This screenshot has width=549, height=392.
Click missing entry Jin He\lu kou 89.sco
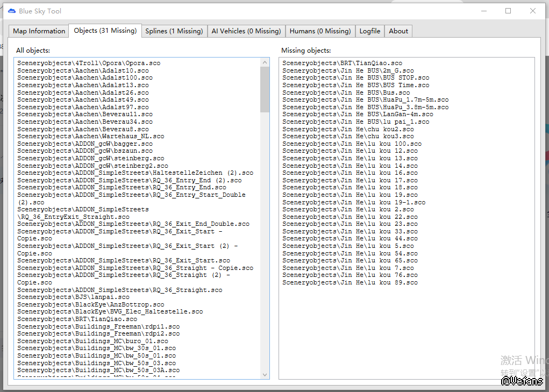[x=350, y=282]
